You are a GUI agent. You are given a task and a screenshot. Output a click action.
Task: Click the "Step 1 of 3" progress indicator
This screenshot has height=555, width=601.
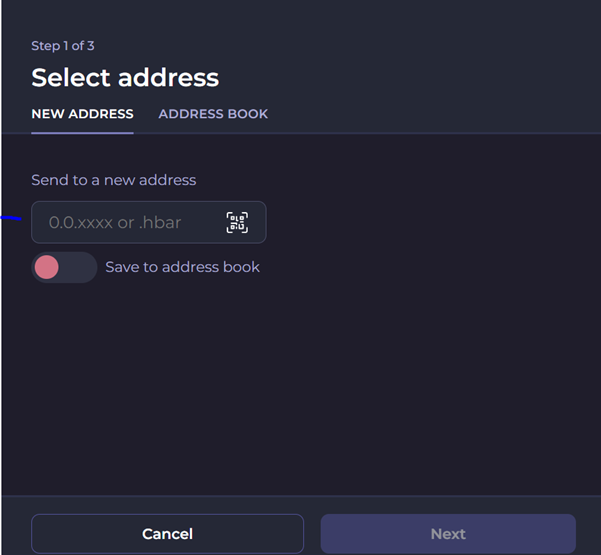pos(63,46)
